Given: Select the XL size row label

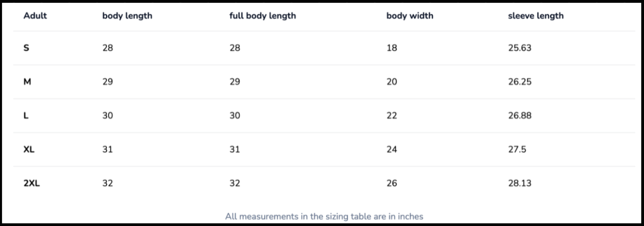Looking at the screenshot, I should [x=29, y=149].
